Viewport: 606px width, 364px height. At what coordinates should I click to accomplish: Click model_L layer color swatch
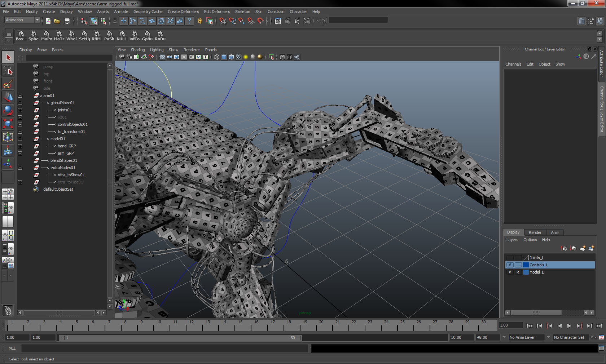(x=526, y=272)
